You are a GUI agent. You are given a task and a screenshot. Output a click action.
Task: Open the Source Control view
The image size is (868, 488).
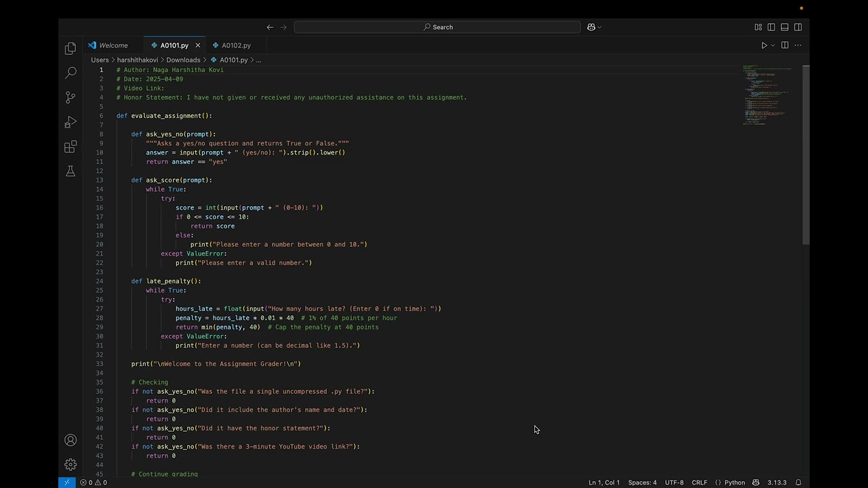pyautogui.click(x=71, y=98)
